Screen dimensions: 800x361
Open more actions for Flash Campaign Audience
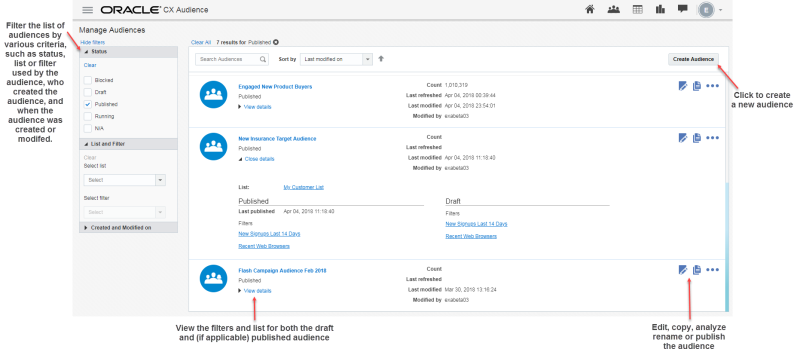tap(713, 270)
